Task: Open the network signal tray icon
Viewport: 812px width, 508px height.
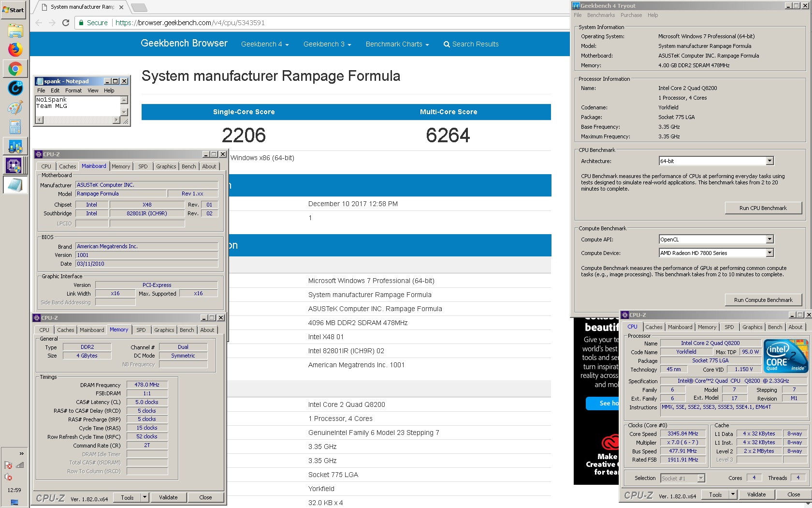Action: 20,465
